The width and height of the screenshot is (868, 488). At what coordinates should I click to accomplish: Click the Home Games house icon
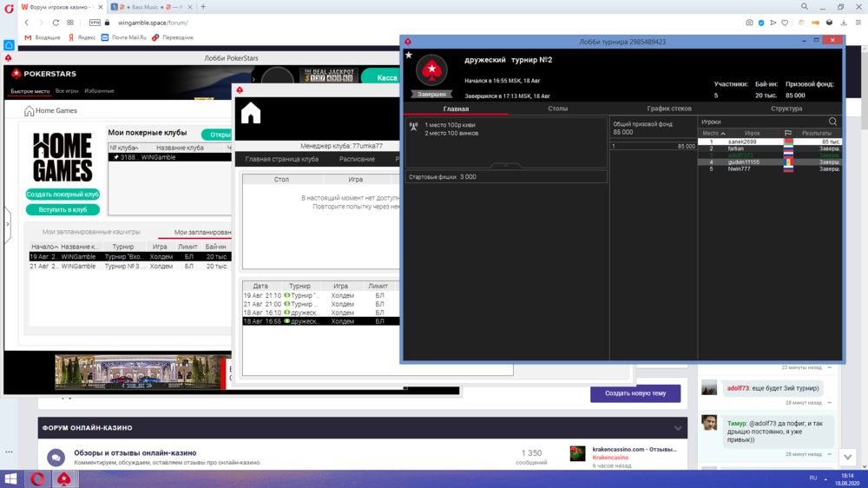coord(29,111)
